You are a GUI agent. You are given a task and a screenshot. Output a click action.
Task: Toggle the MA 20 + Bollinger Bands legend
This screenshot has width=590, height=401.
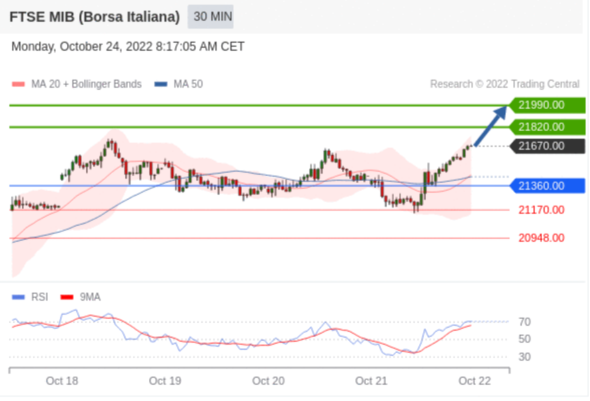tap(77, 84)
